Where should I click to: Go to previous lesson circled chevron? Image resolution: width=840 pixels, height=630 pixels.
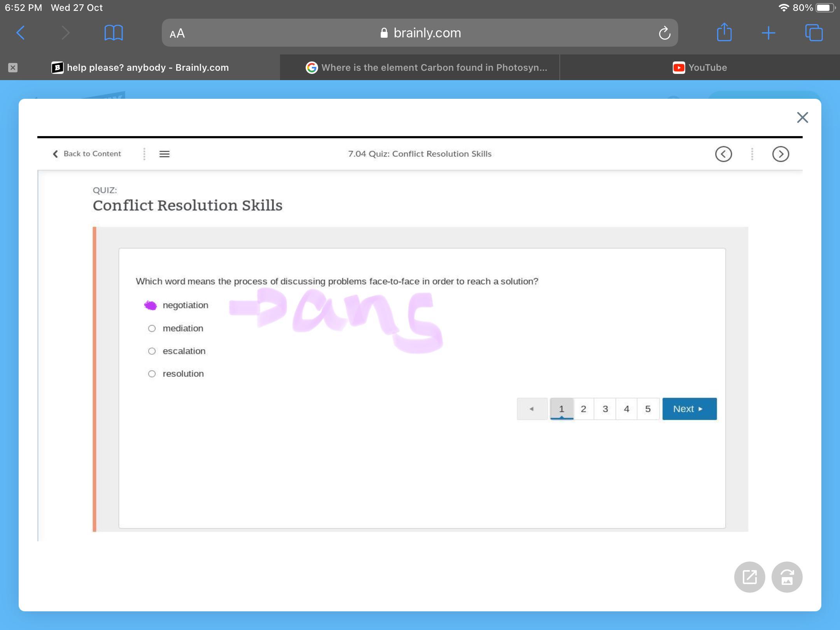tap(723, 154)
